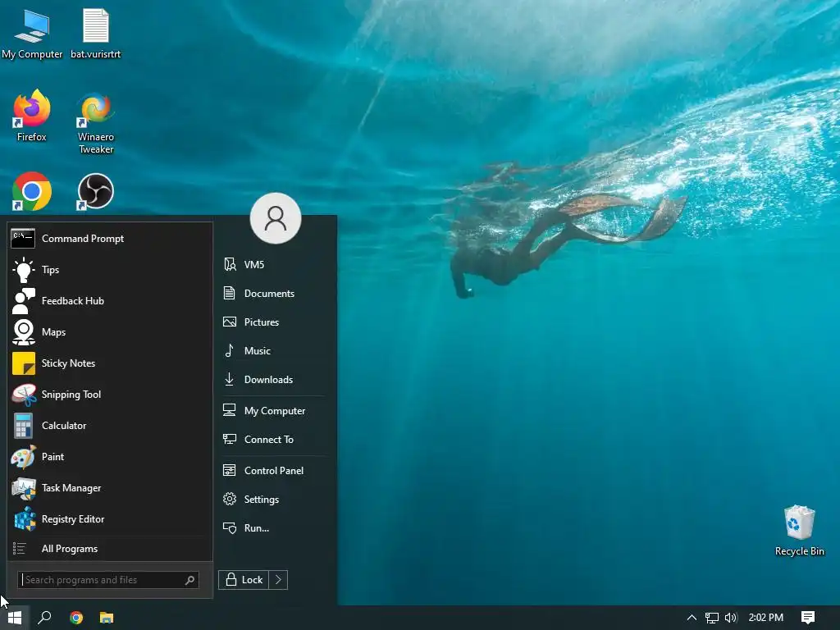Click the search magnifier inside the search box

click(189, 580)
